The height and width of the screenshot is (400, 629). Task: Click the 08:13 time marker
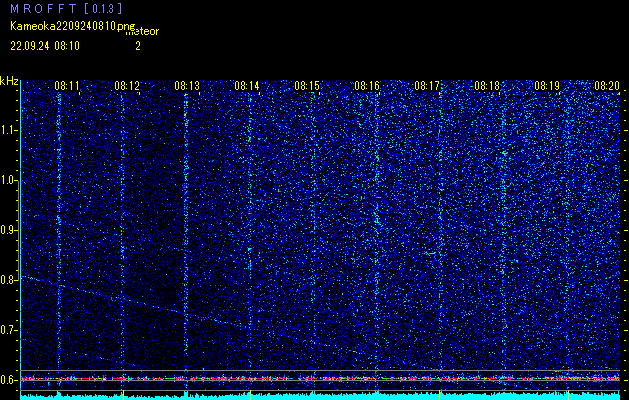click(x=187, y=85)
